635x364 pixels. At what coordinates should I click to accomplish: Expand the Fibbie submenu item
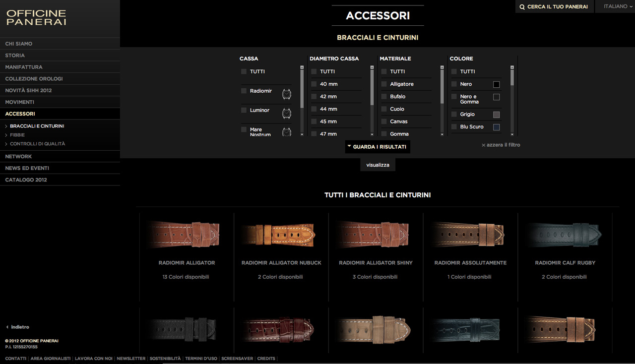click(17, 135)
